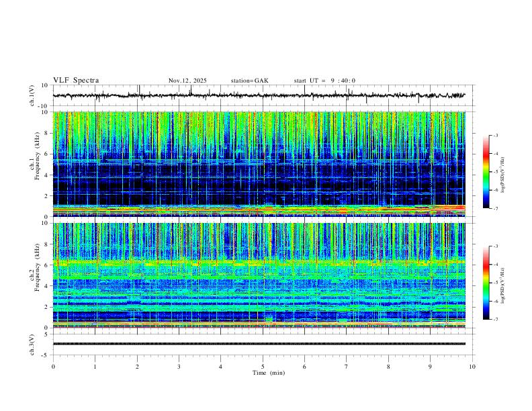Click the ch.3 black waveform band
Viewport: 532px width, 411px height.
click(259, 344)
